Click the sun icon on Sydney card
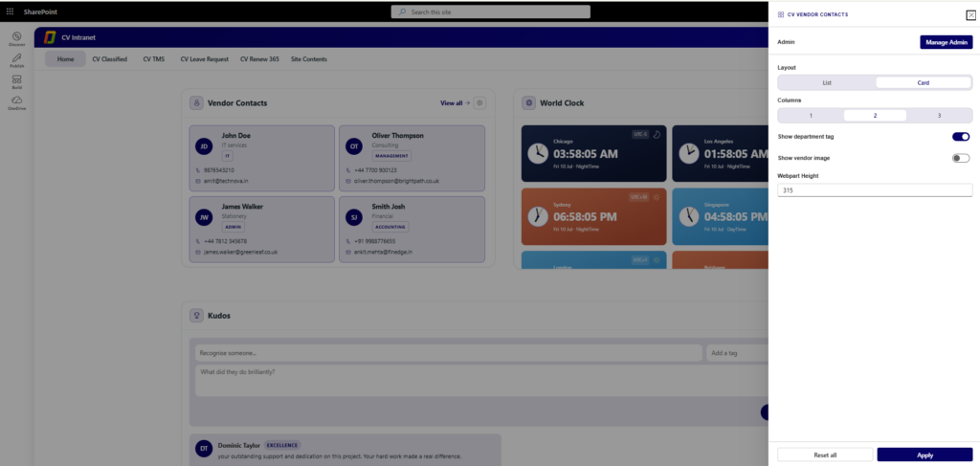Screen dimensions: 980x466 coord(657,197)
